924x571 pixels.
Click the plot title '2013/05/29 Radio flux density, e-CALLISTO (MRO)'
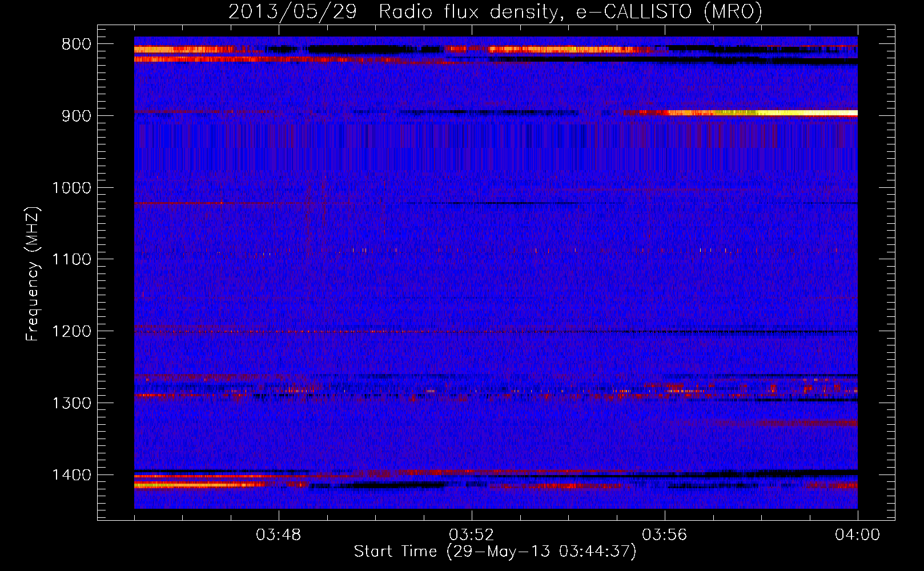coord(495,11)
